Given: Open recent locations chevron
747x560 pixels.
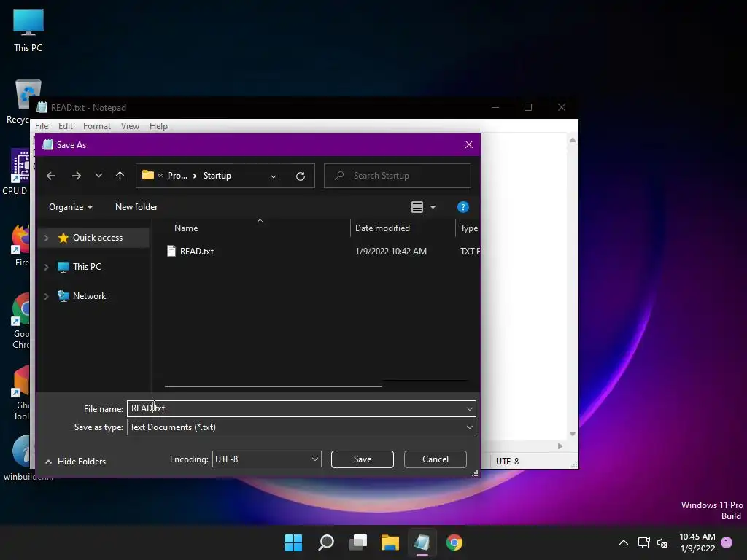Looking at the screenshot, I should pos(98,176).
